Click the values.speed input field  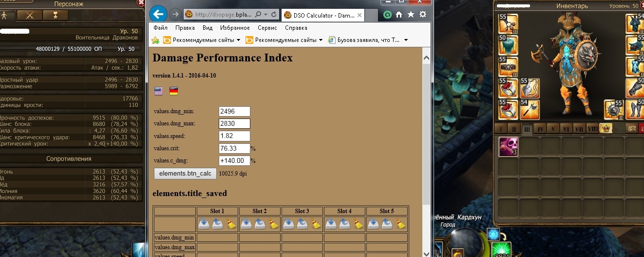pos(234,136)
